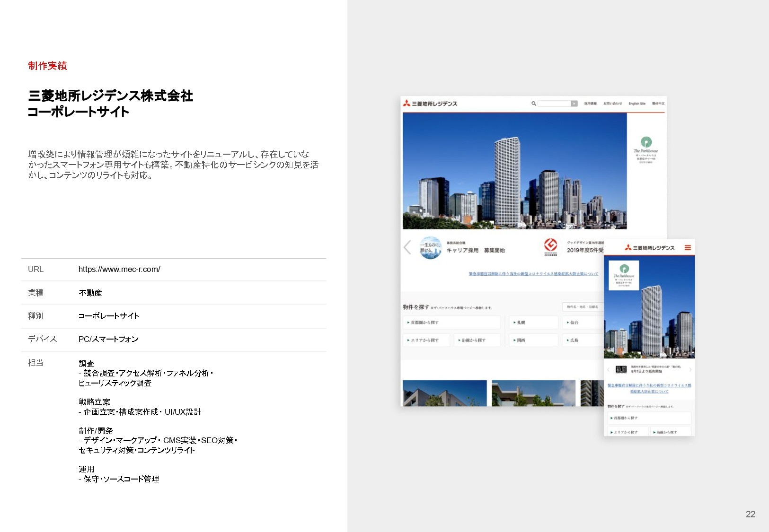Click the Mitsubishi three-diamond logo in the site header
The image size is (769, 532).
coord(407,104)
